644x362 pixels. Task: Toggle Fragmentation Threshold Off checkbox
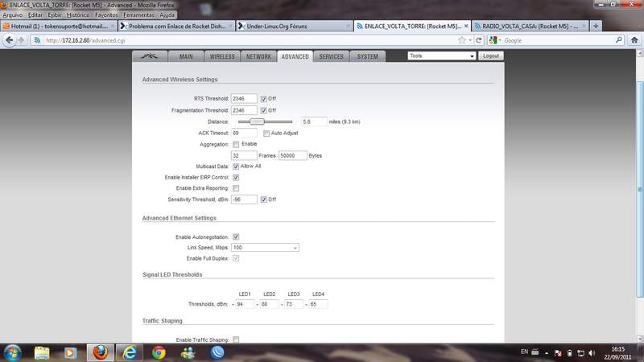pyautogui.click(x=264, y=110)
